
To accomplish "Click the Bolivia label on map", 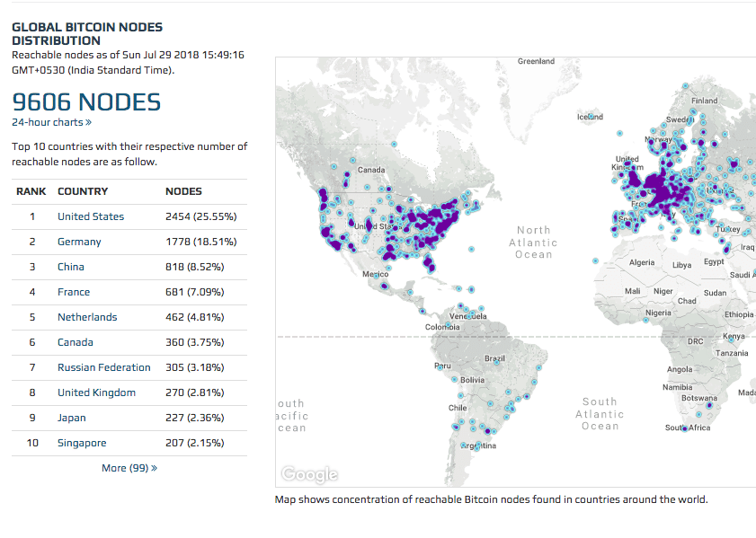I will pos(472,380).
